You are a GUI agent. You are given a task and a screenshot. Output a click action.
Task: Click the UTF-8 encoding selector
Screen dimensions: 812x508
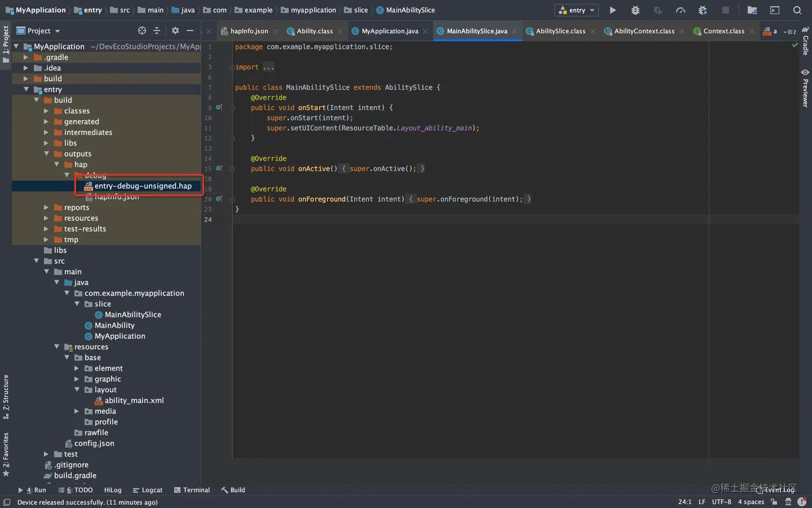tap(721, 502)
